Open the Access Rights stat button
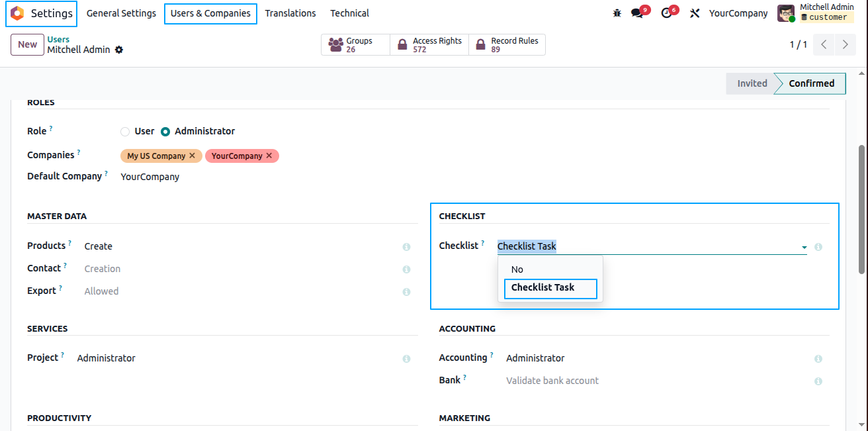 (429, 44)
